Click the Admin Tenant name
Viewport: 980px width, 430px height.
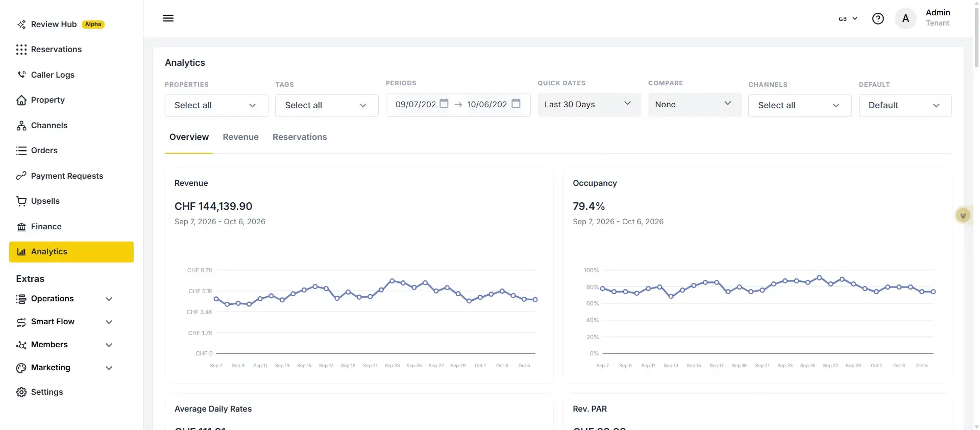pyautogui.click(x=938, y=18)
